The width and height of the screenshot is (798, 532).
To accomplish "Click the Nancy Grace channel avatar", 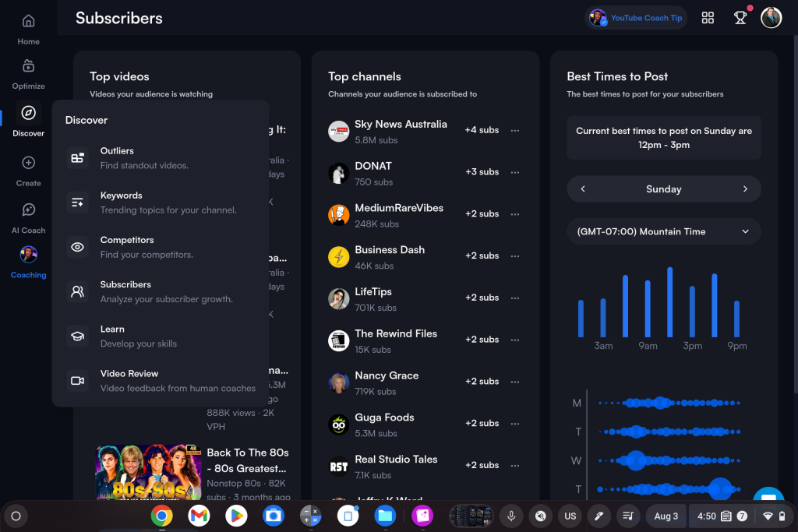I will 338,382.
